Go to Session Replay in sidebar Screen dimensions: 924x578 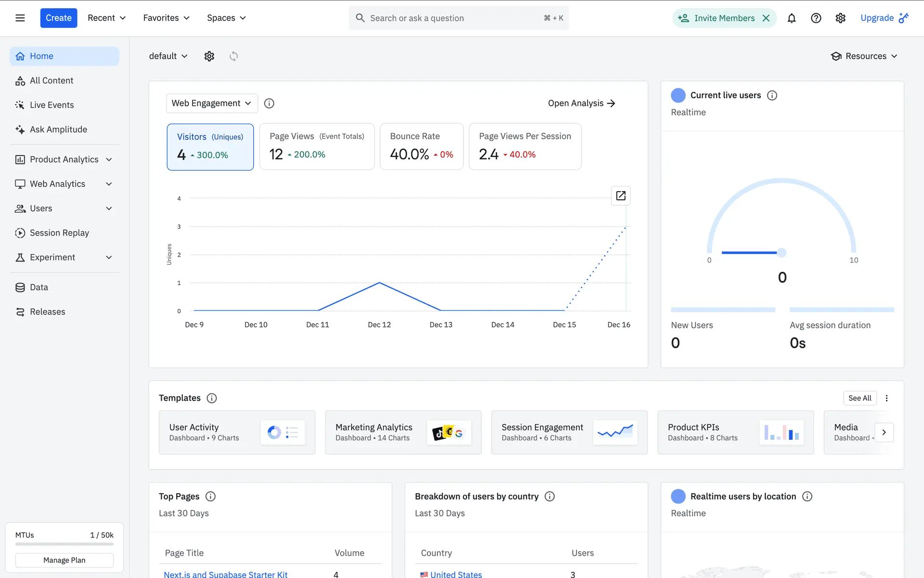pyautogui.click(x=59, y=233)
